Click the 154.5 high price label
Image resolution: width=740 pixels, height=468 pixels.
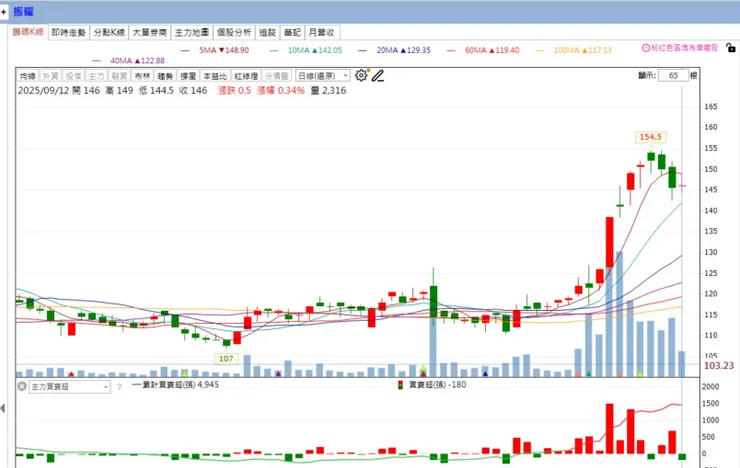pos(650,137)
